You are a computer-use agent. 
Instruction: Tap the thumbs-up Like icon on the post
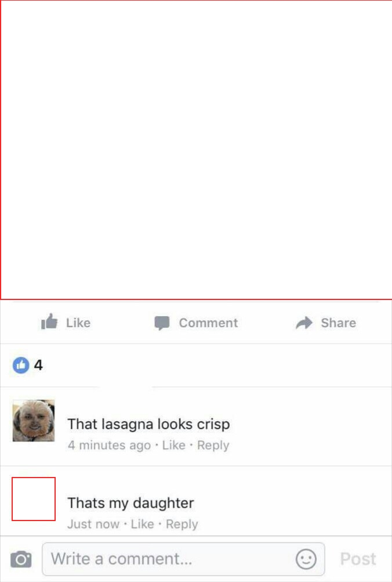point(49,321)
